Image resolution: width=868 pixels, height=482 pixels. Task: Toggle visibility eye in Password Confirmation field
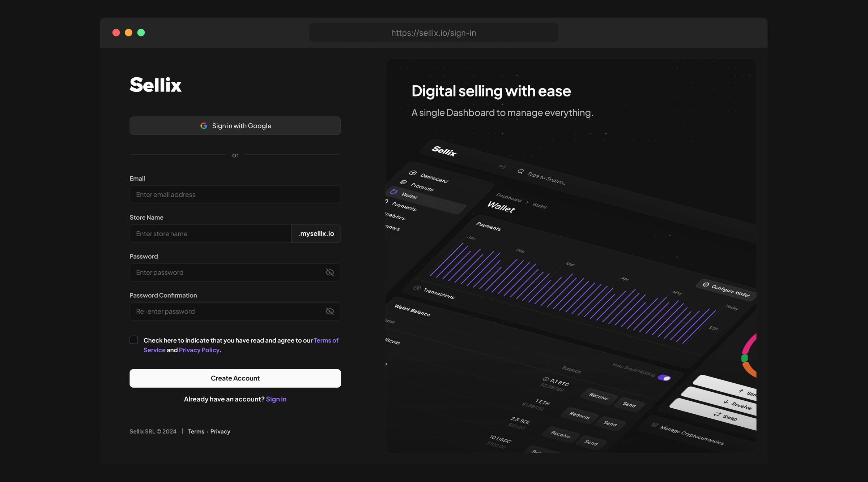click(x=330, y=311)
